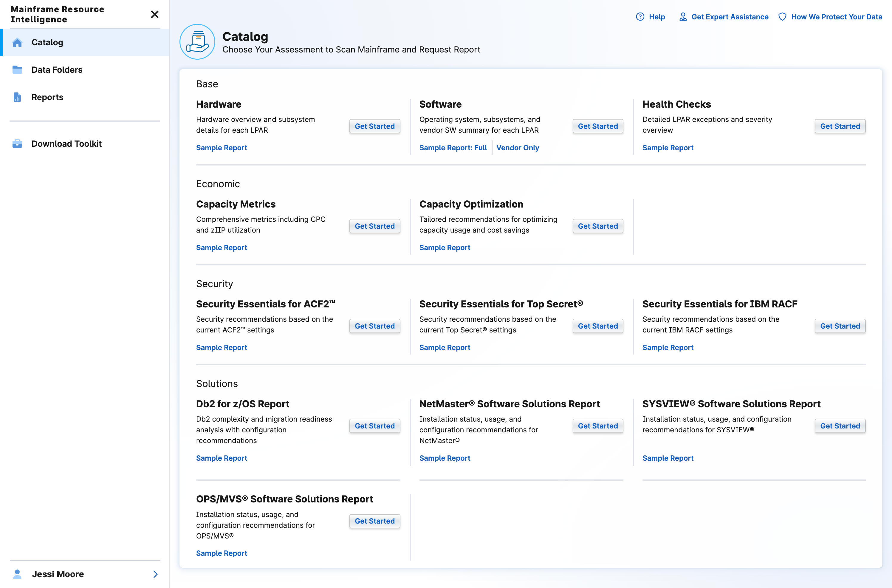
Task: Get Started with OPS/MVS Software Solutions Report
Action: [x=374, y=521]
